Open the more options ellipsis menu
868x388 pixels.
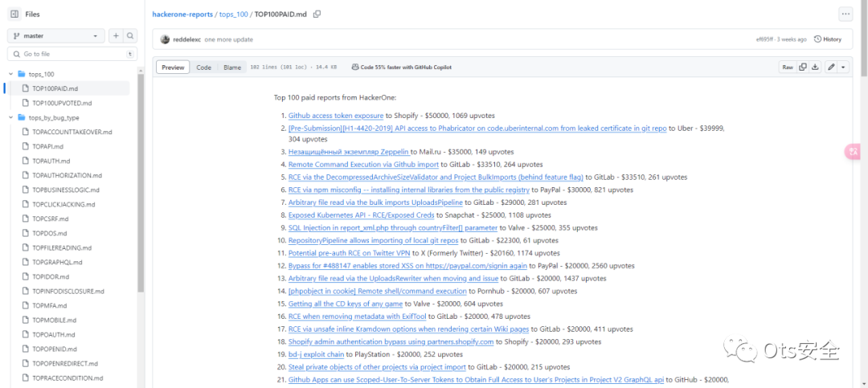845,14
